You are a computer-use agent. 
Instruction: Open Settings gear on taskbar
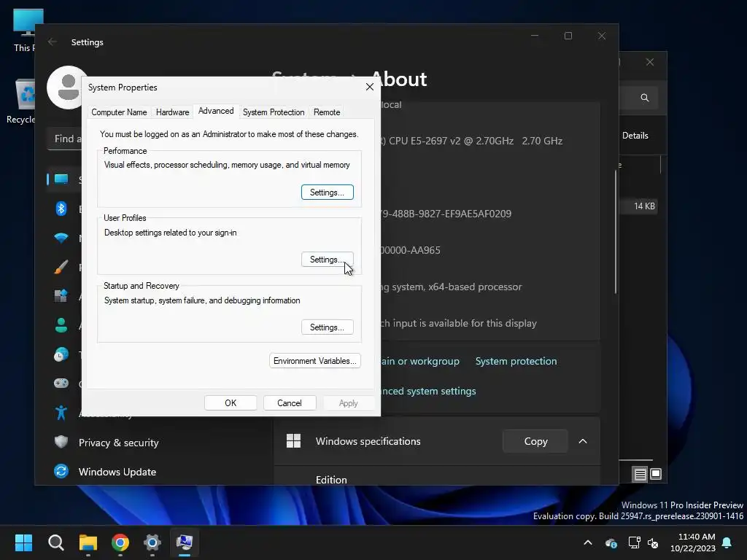coord(152,542)
